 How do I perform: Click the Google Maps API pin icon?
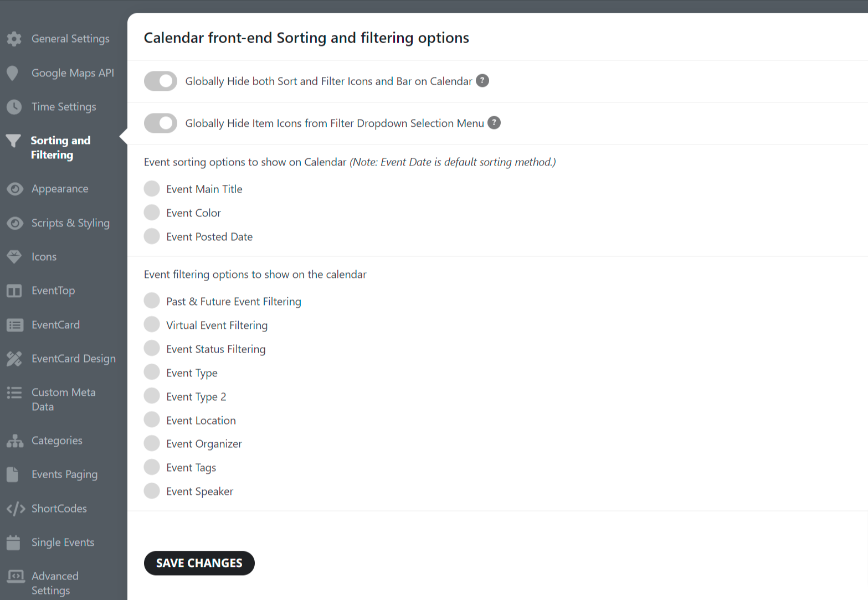[12, 73]
